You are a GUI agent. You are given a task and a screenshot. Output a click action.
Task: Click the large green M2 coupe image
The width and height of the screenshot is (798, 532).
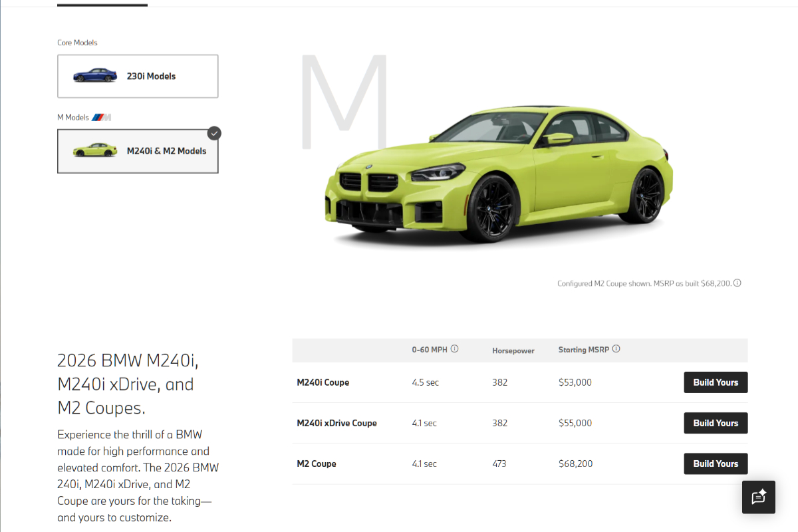(x=499, y=173)
